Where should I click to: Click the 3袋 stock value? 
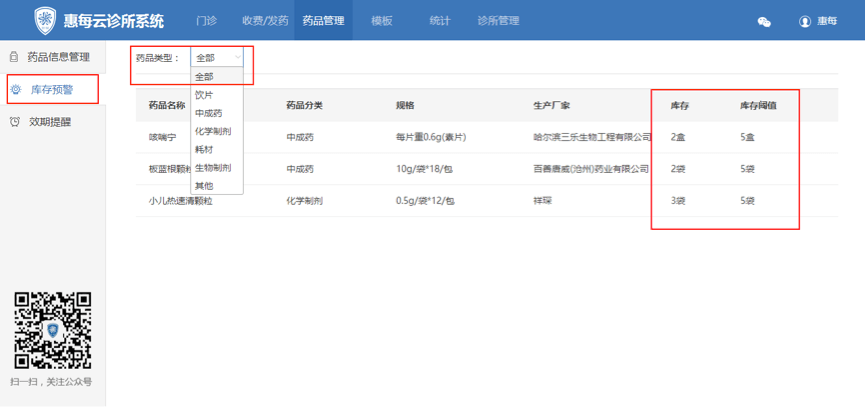pyautogui.click(x=678, y=201)
